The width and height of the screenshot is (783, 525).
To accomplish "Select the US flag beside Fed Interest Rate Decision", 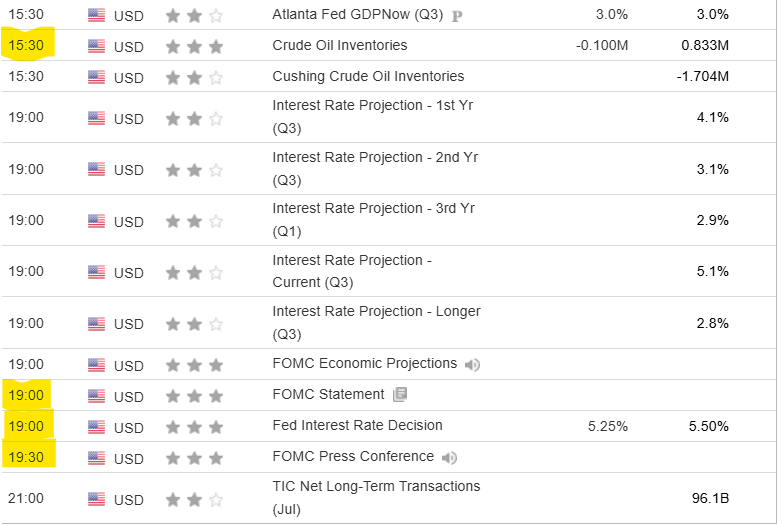I will pyautogui.click(x=96, y=427).
